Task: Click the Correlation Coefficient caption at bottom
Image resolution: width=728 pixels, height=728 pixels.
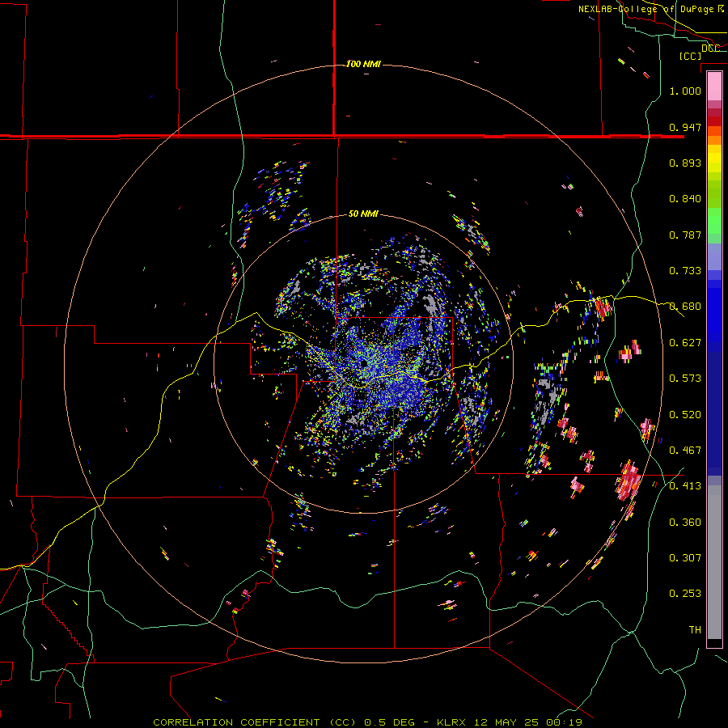Action: 367,722
